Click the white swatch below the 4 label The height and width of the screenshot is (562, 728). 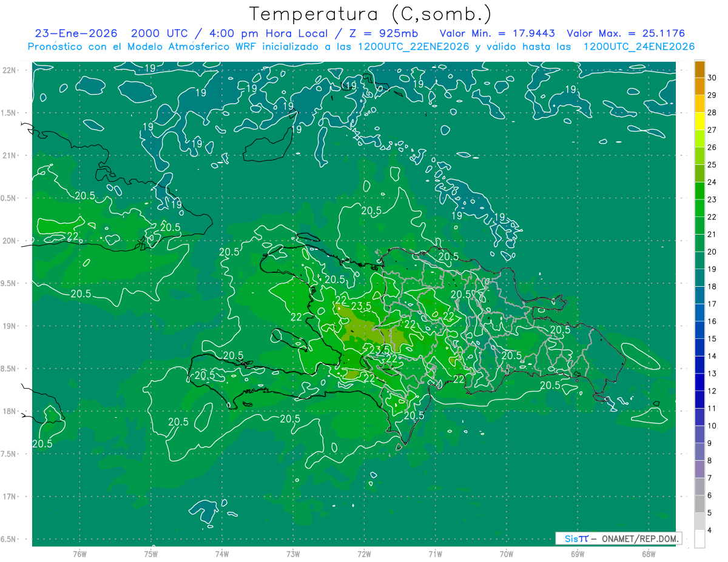(699, 539)
